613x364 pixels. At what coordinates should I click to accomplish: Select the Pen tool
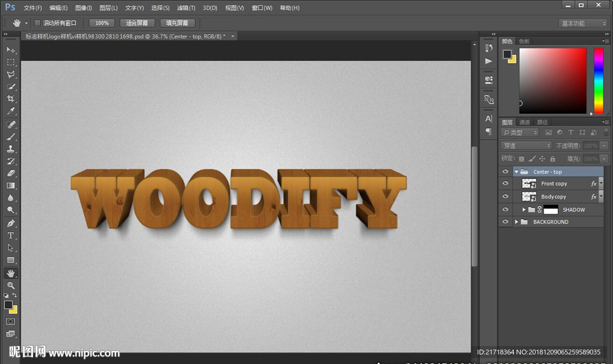pos(11,223)
